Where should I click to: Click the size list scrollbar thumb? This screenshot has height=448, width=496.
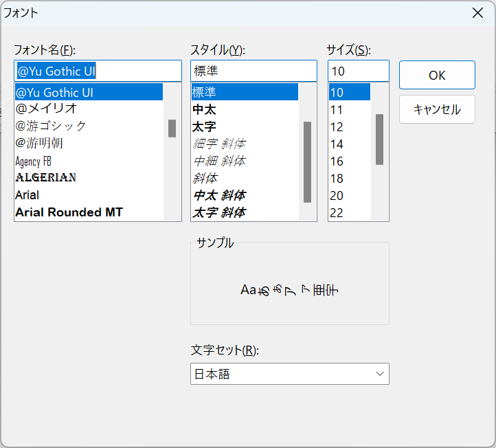pyautogui.click(x=380, y=139)
